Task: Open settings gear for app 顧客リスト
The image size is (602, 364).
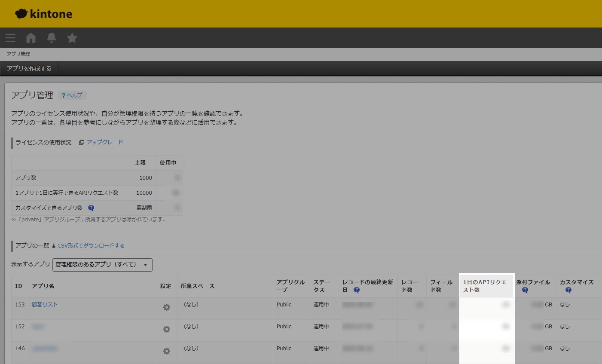Action: 166,307
